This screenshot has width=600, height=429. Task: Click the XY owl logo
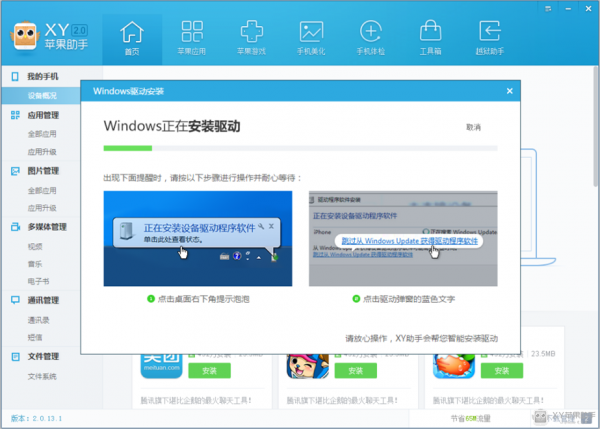[25, 36]
